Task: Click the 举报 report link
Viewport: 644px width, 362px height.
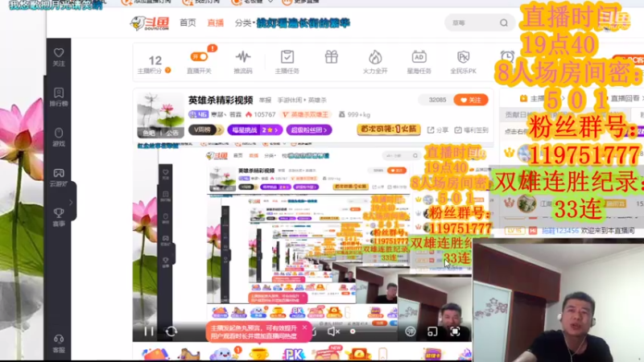Action: tap(265, 100)
